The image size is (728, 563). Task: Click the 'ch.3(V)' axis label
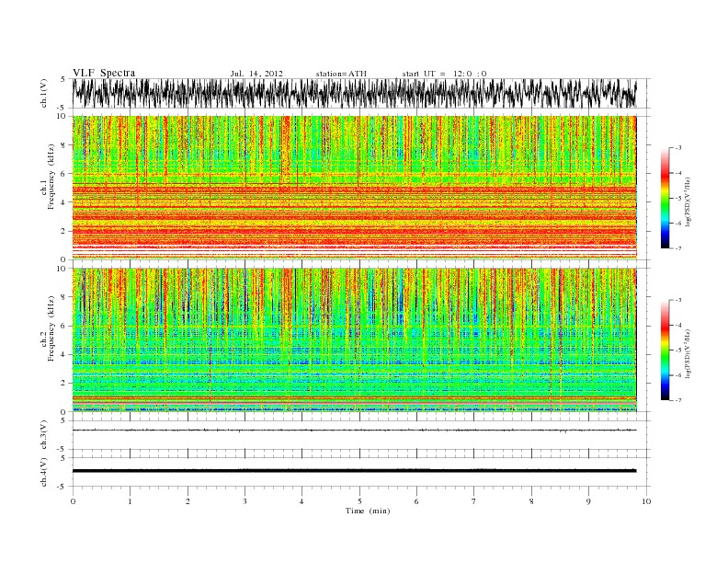click(x=44, y=435)
